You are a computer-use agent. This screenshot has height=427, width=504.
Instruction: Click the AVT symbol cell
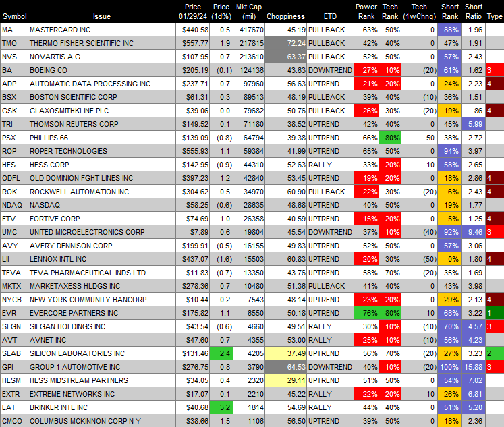[x=14, y=340]
